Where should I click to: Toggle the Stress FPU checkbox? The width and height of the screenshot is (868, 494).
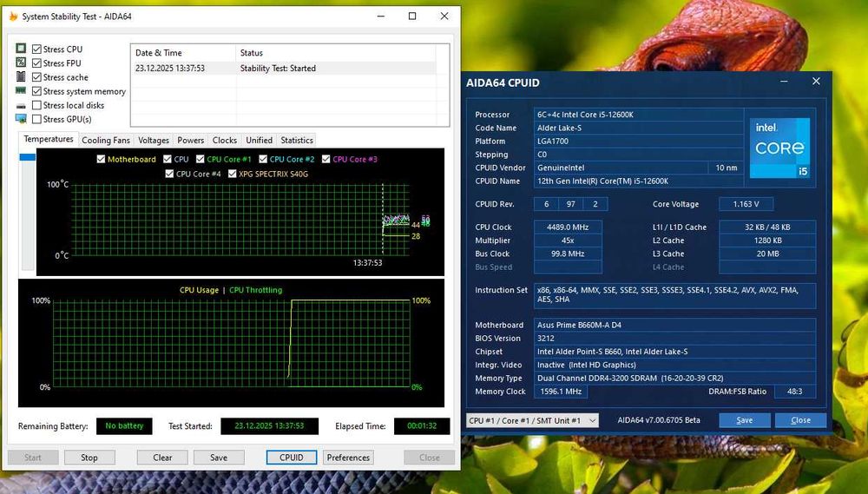pos(36,63)
